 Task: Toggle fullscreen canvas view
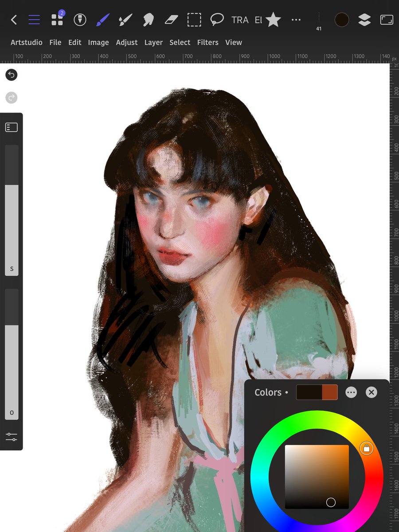pyautogui.click(x=386, y=20)
